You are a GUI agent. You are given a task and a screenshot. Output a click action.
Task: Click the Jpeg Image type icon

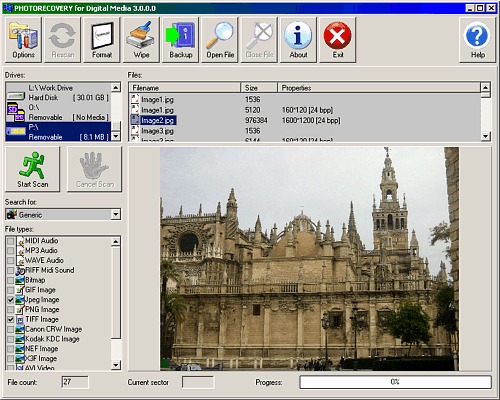click(20, 300)
